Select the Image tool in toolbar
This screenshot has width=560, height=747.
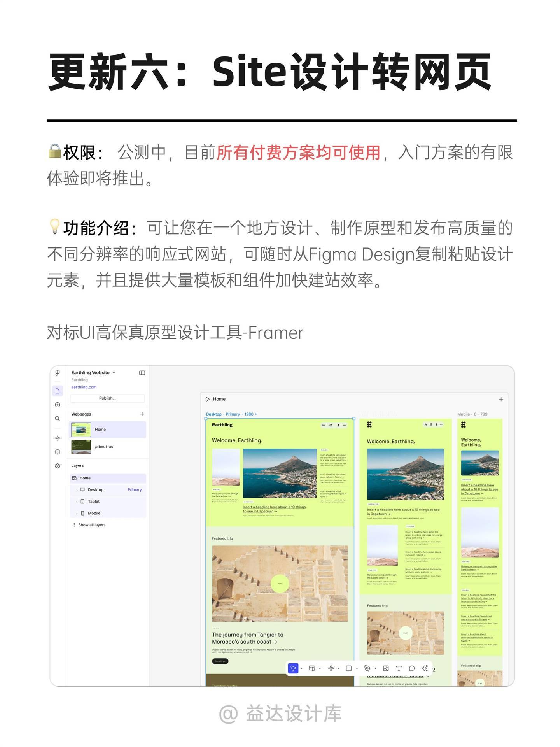pyautogui.click(x=386, y=668)
